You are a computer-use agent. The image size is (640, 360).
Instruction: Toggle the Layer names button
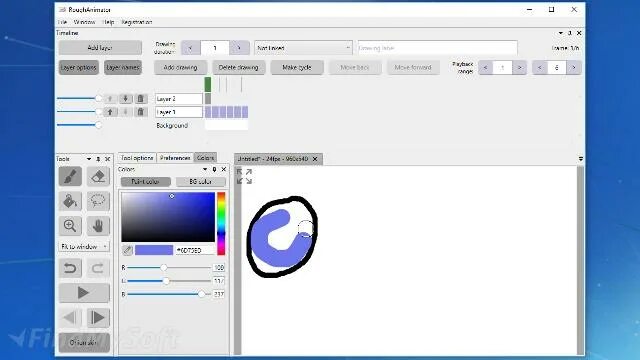pyautogui.click(x=123, y=67)
